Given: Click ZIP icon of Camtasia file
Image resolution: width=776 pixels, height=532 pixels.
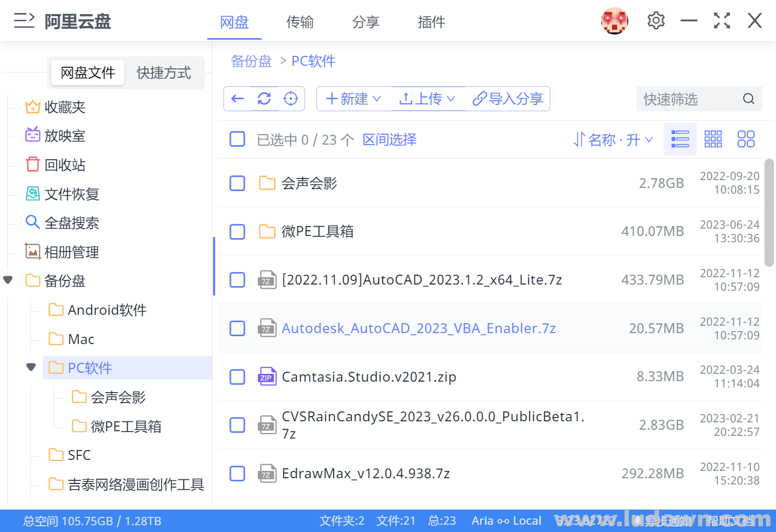Looking at the screenshot, I should tap(267, 376).
